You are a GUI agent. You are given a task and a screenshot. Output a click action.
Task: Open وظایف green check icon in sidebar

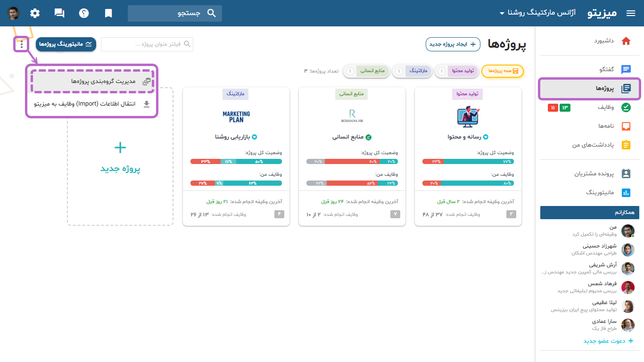click(626, 107)
